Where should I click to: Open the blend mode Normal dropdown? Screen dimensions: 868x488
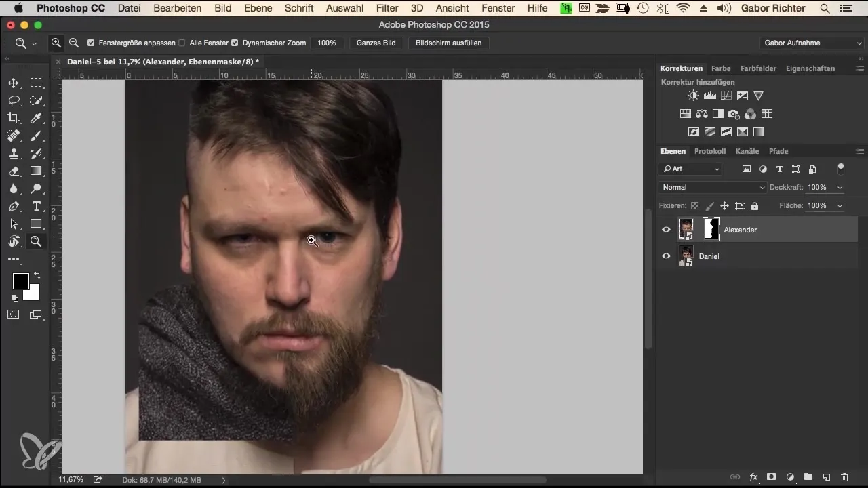click(x=712, y=187)
